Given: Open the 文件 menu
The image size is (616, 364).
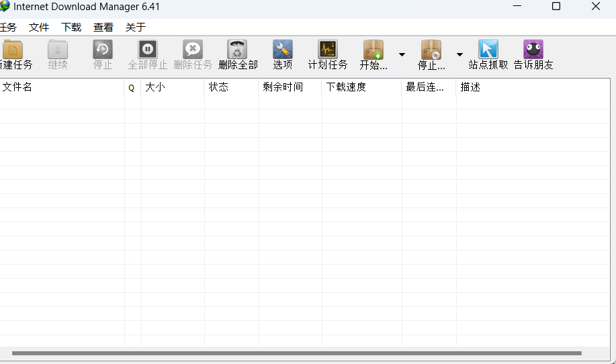Looking at the screenshot, I should coord(39,27).
